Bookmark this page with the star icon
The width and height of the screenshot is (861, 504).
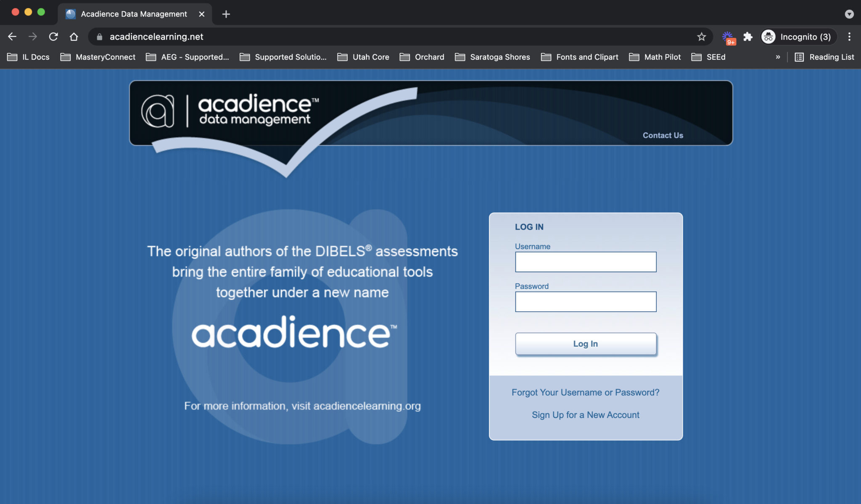click(x=701, y=37)
